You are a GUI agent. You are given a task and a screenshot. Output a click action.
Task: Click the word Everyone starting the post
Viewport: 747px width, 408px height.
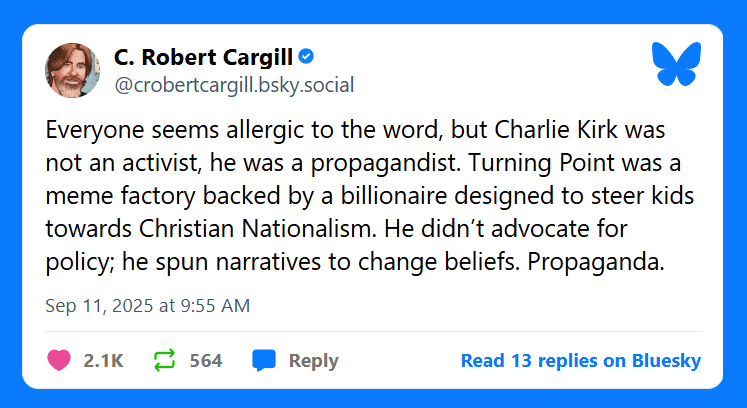coord(95,130)
